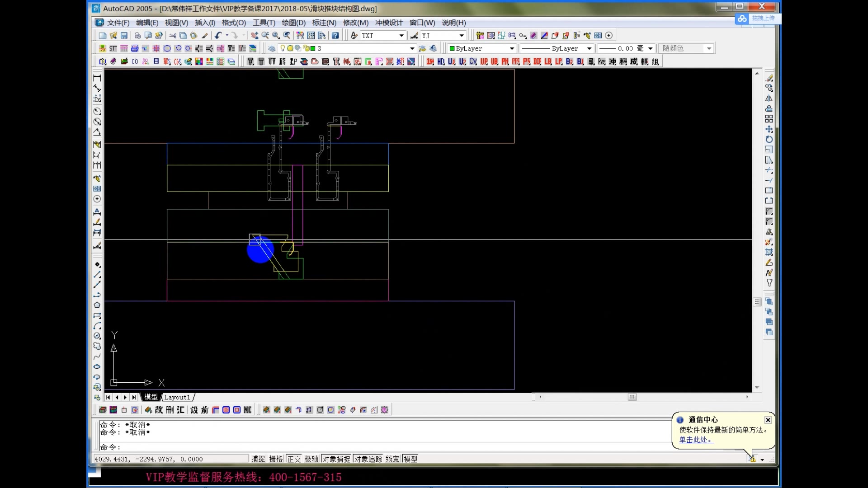Expand the ByLayer linetype dropdown
The image size is (868, 488).
click(589, 48)
